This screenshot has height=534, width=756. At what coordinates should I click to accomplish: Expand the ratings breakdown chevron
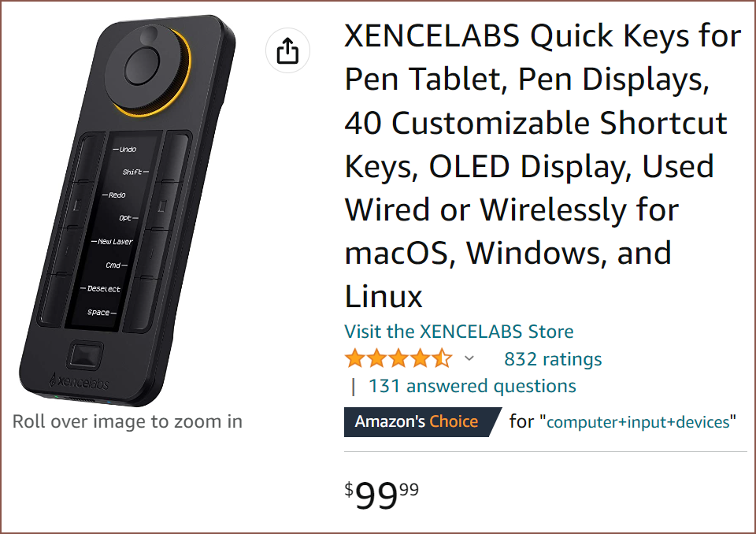pos(469,359)
